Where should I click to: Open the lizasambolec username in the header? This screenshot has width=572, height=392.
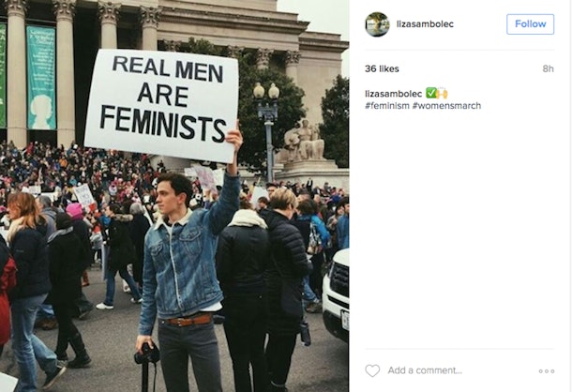pyautogui.click(x=425, y=24)
